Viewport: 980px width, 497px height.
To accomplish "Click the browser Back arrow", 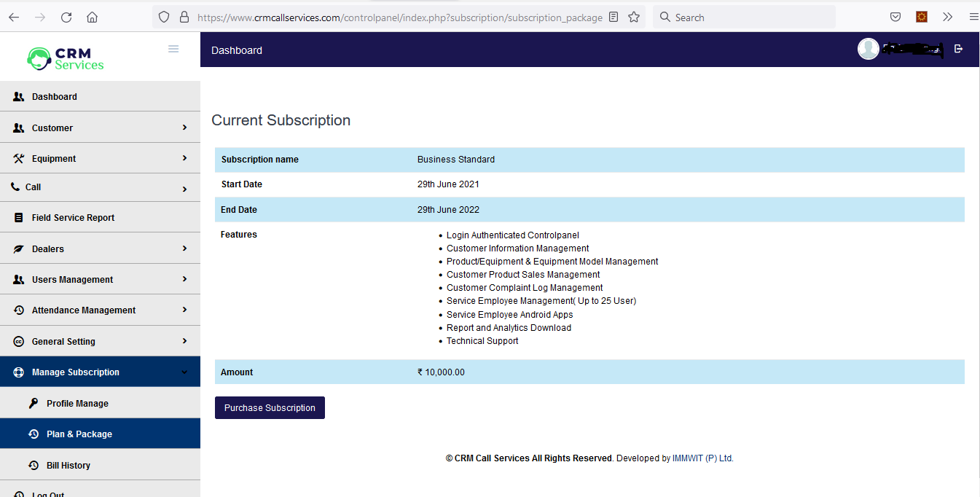I will [14, 17].
